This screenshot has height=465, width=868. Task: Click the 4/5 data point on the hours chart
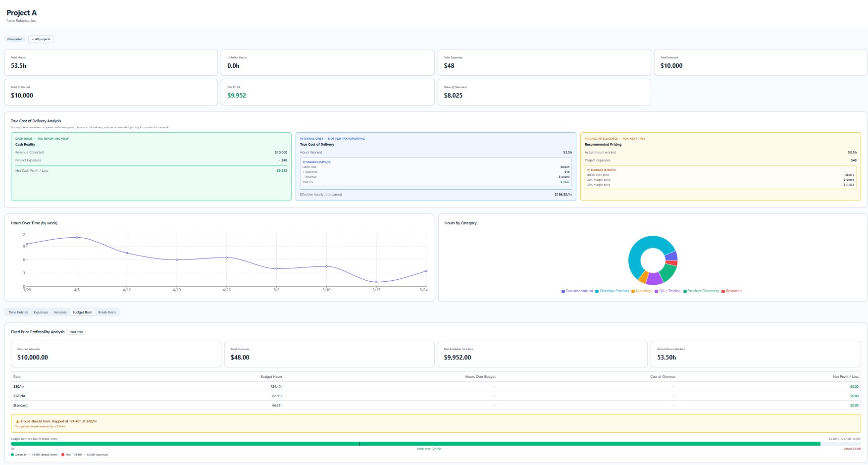77,237
